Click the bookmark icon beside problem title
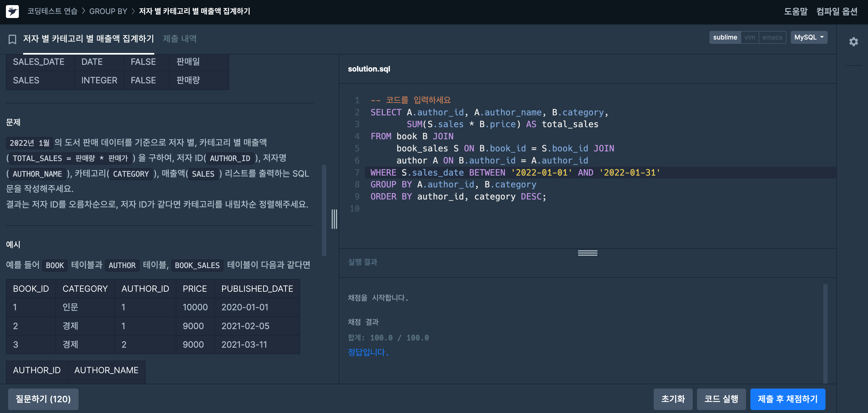 [12, 39]
